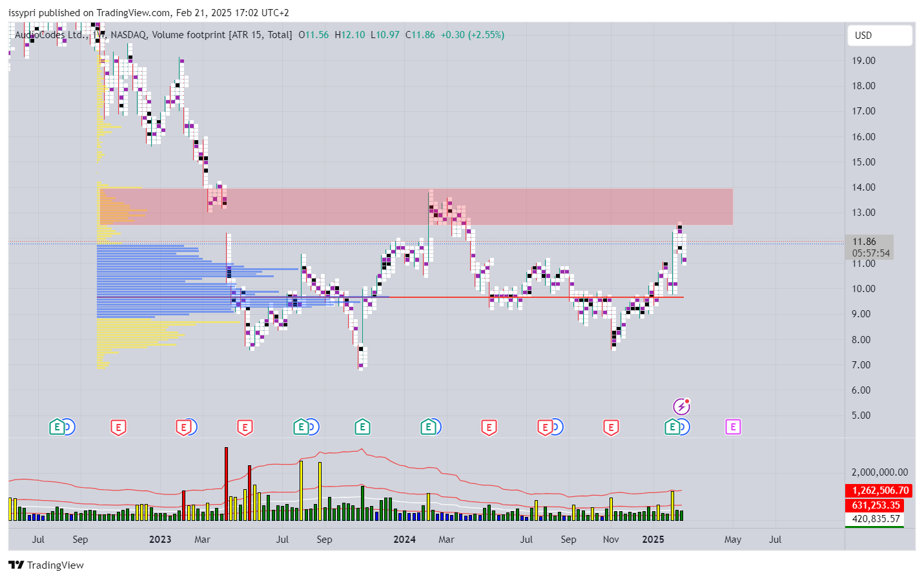Click dividend marker under the lightning icon

(x=684, y=427)
